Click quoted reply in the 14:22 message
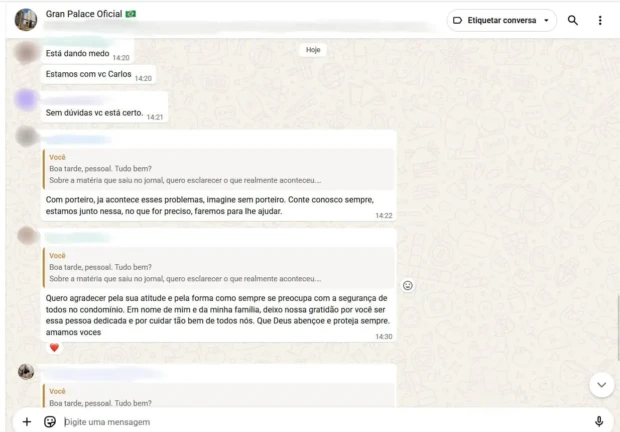This screenshot has height=432, width=620. [x=218, y=170]
